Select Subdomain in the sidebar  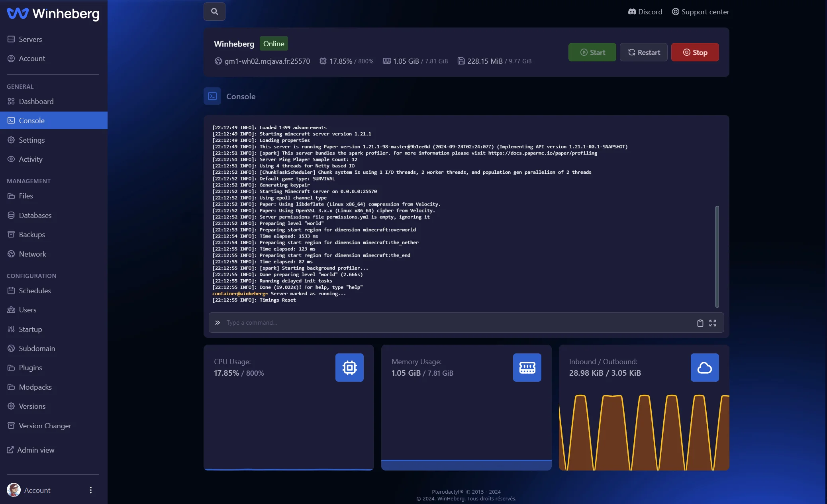pyautogui.click(x=37, y=349)
